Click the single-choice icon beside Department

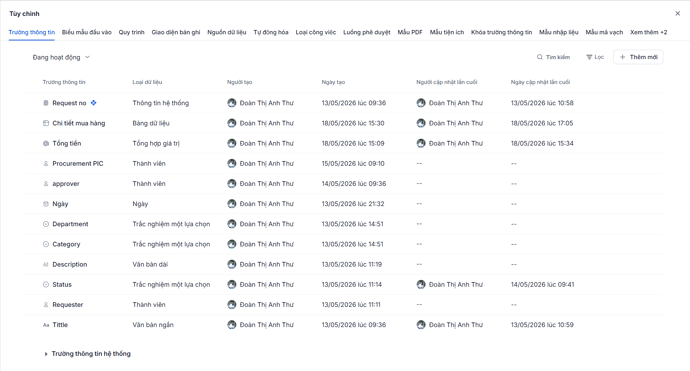pos(46,224)
